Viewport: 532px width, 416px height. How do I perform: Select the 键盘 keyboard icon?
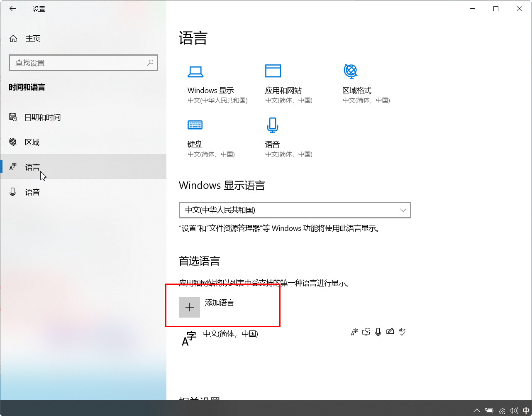[195, 125]
